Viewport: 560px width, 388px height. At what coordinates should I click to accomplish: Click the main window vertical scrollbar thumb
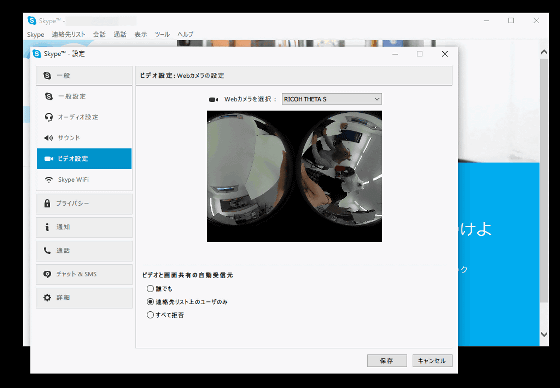[x=544, y=180]
